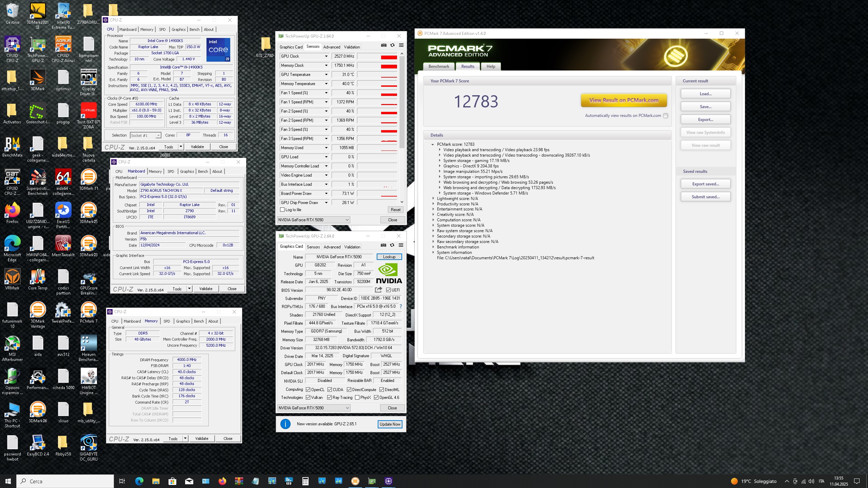This screenshot has height=488, width=868.
Task: Open the Microsoft Edge desktop icon
Action: (12, 248)
